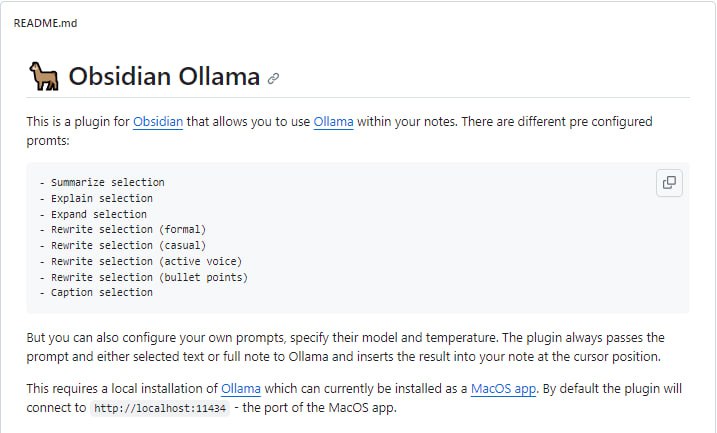Open the Obsidian link
This screenshot has height=433, width=717.
pyautogui.click(x=158, y=122)
